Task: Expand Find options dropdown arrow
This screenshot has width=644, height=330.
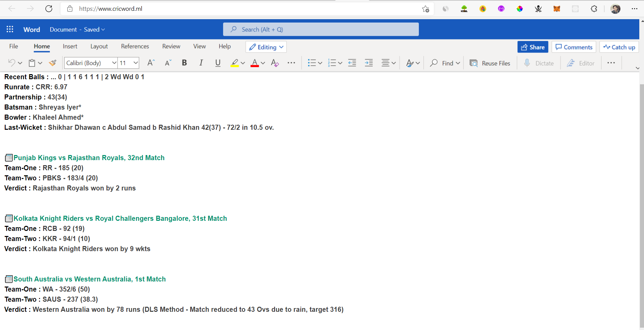Action: pos(458,63)
